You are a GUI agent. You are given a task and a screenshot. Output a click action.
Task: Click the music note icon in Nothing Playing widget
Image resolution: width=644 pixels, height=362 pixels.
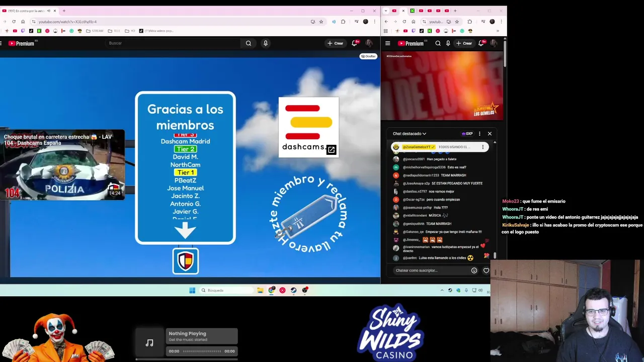149,343
